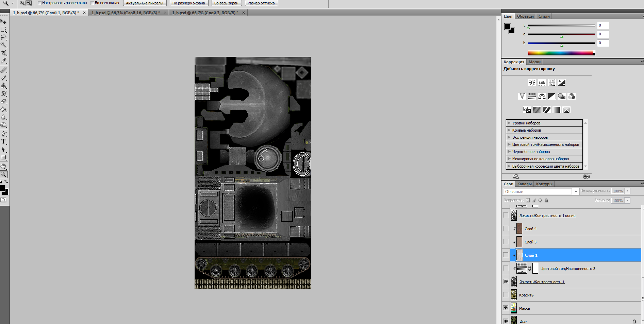Show the Яркость/Контрастность 1 копия layer

[x=506, y=215]
